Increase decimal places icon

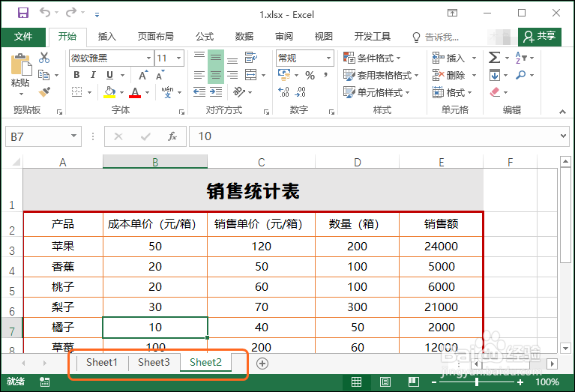(283, 92)
